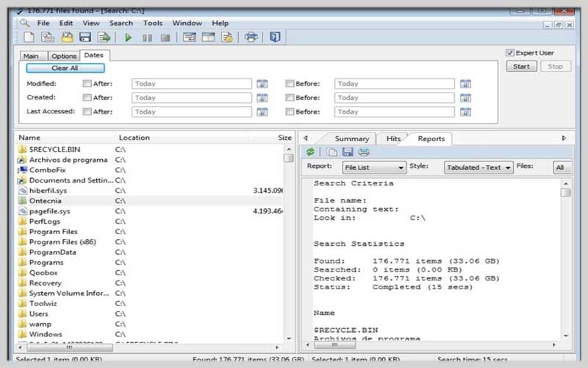
Task: Open the scheduled report document icon
Action: click(x=227, y=38)
